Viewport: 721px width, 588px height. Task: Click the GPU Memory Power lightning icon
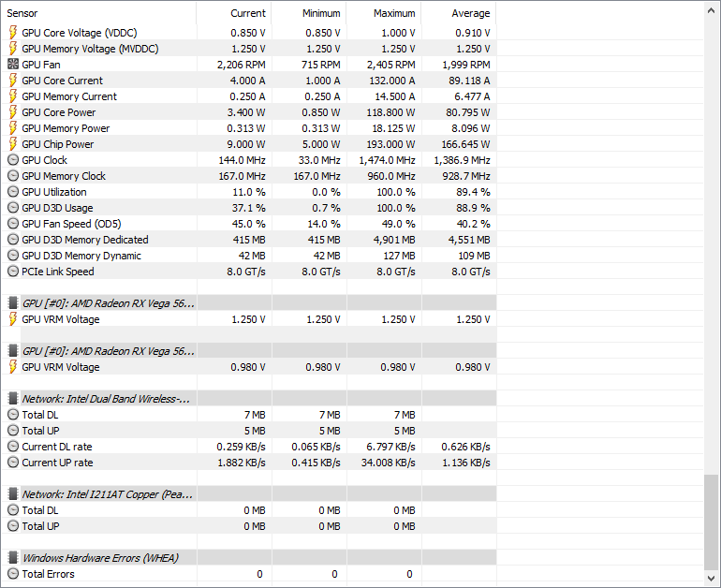[13, 128]
